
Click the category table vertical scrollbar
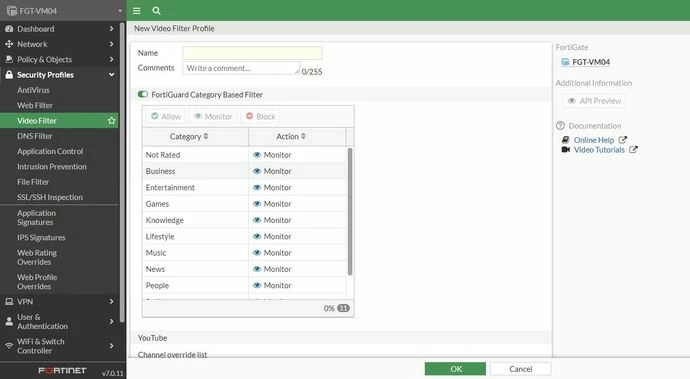pos(350,211)
